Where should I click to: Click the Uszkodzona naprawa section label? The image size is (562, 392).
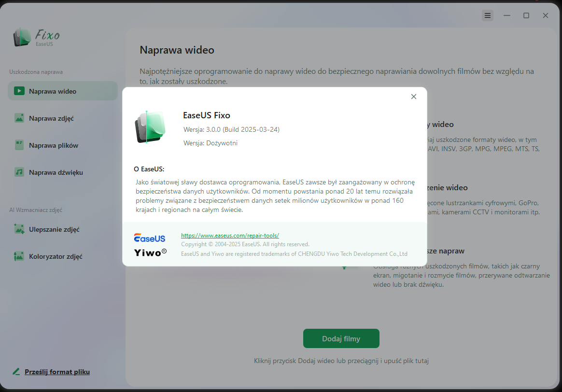[x=36, y=71]
